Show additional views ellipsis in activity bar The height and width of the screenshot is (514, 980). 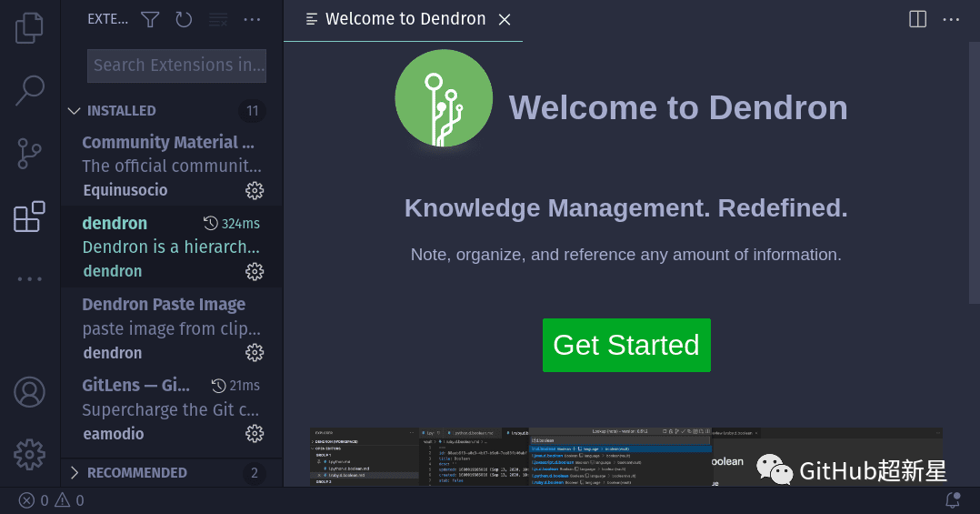tap(29, 279)
